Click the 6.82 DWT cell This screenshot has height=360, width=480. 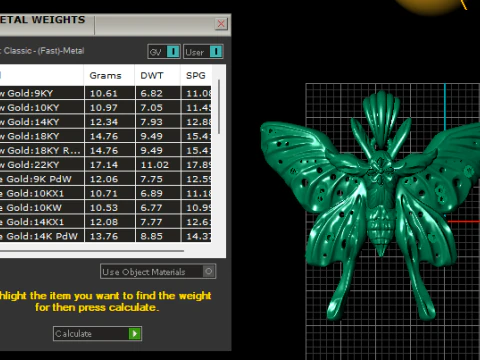point(158,93)
